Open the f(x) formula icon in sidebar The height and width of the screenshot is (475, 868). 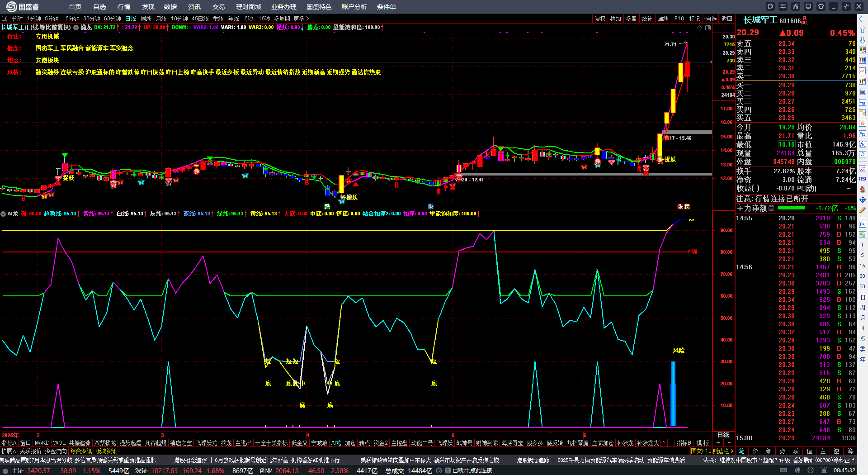pyautogui.click(x=863, y=144)
